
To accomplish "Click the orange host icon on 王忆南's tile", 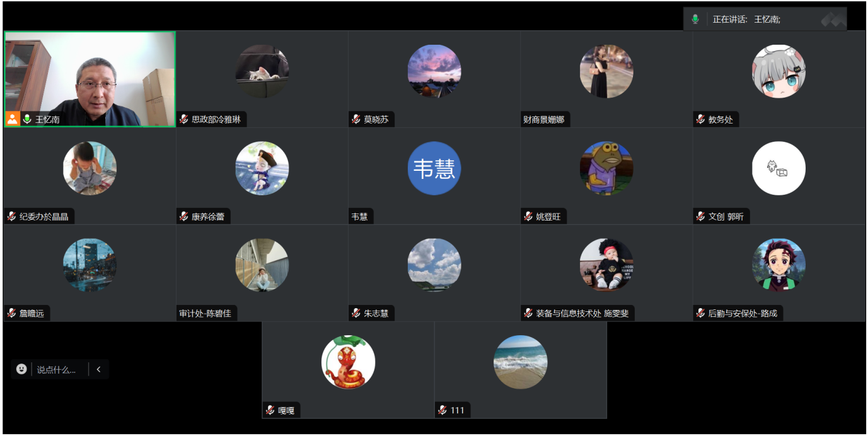I will tap(13, 119).
